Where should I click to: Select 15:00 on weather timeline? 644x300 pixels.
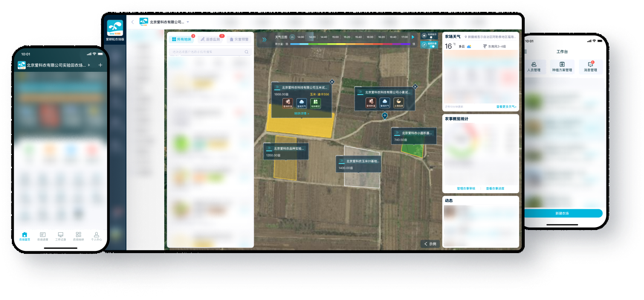335,37
